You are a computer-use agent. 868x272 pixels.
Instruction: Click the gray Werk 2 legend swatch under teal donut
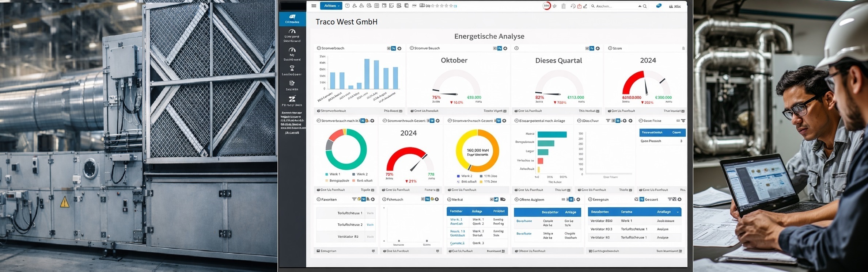(x=354, y=175)
